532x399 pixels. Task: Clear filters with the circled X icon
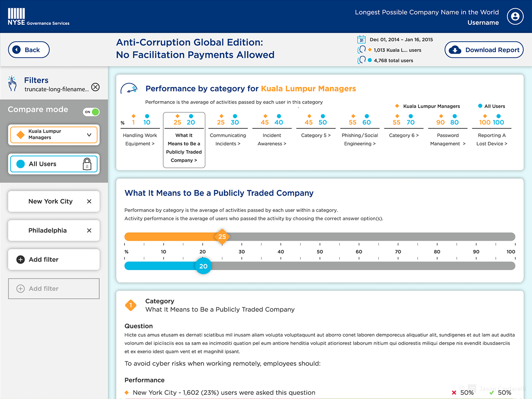(x=96, y=87)
